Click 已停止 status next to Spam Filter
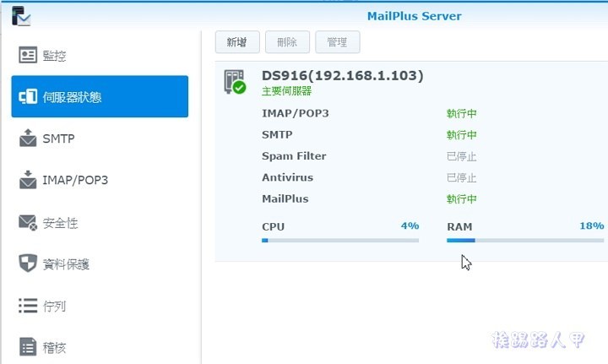This screenshot has height=364, width=608. (x=461, y=156)
